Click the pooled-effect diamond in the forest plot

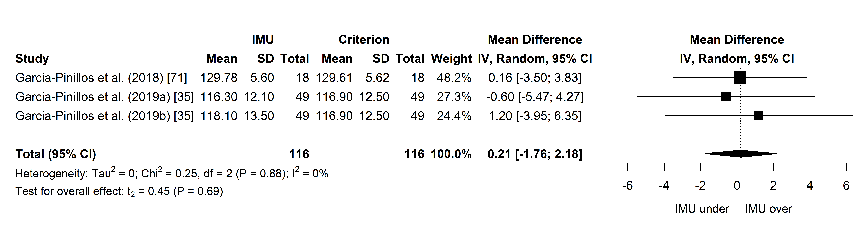pos(741,154)
